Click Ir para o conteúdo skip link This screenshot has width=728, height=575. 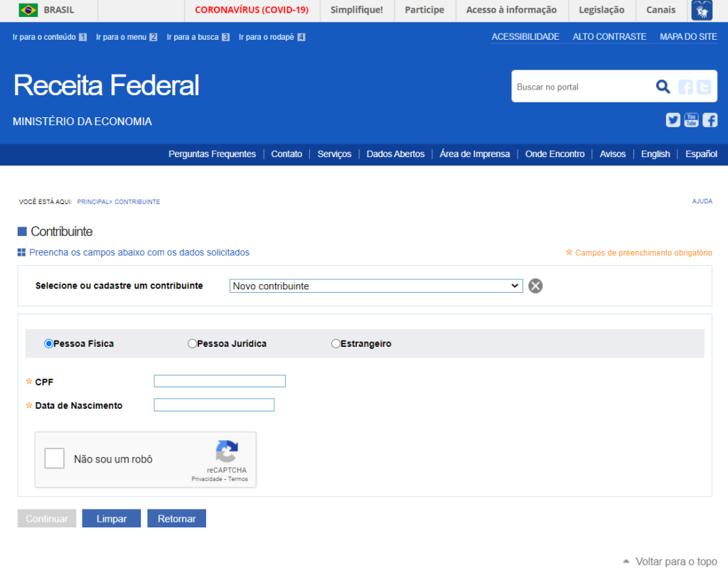pyautogui.click(x=49, y=37)
